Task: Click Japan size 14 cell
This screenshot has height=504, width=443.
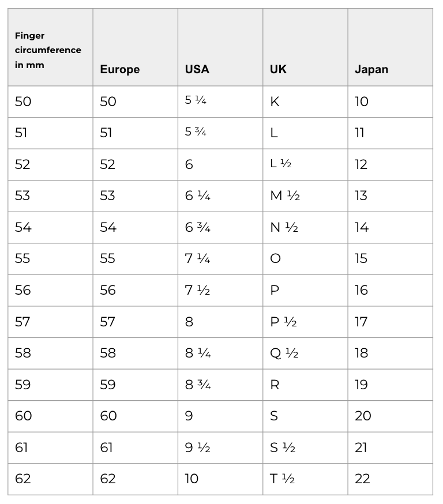Action: 362,227
